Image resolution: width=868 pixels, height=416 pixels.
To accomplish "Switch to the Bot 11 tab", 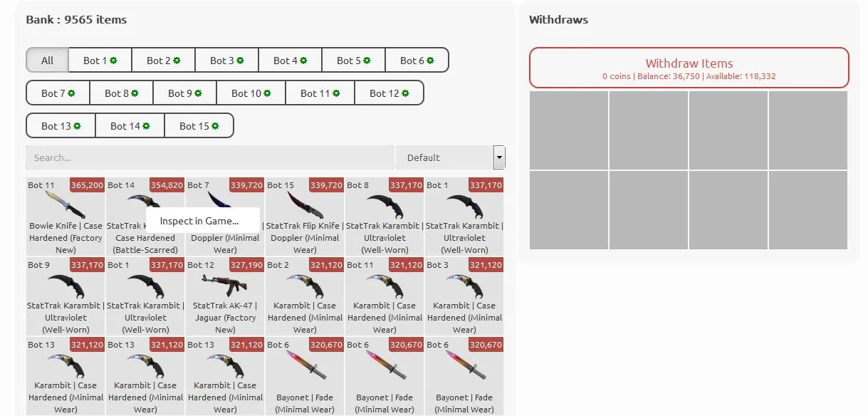I will tap(320, 93).
